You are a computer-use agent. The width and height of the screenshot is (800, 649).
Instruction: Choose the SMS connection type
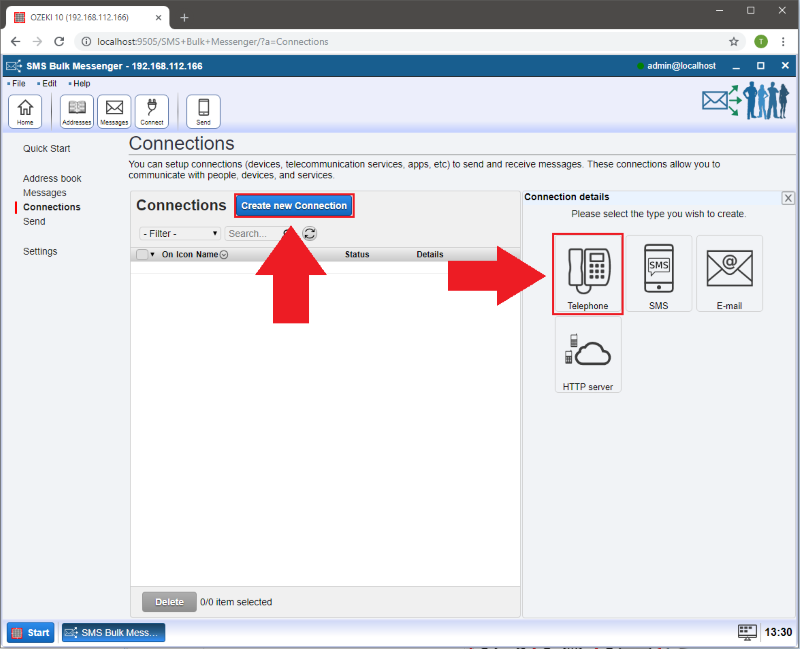tap(658, 274)
